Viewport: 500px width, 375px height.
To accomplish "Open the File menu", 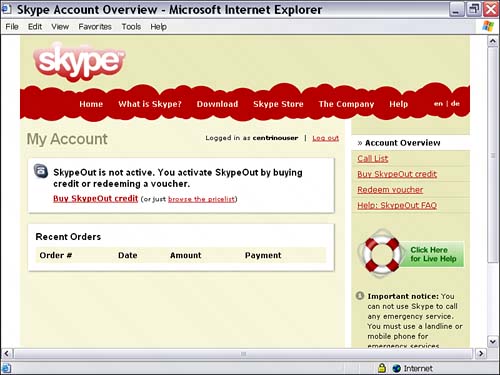I will click(x=12, y=27).
